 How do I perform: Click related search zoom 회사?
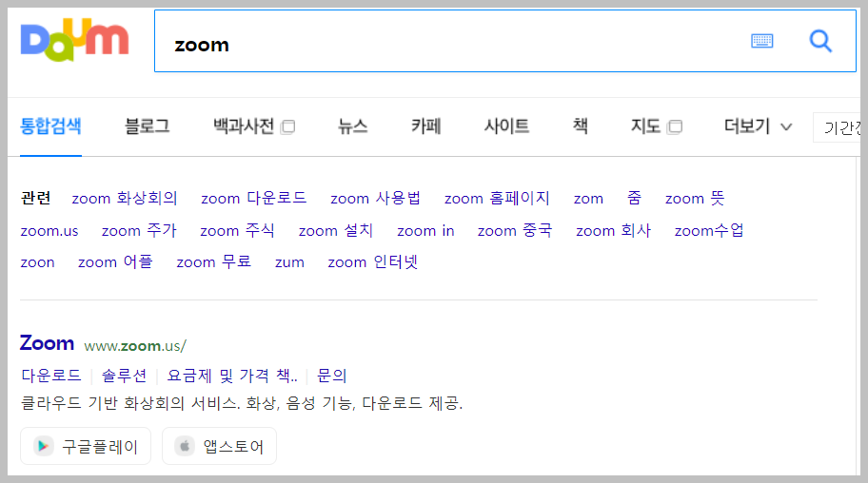pos(613,230)
